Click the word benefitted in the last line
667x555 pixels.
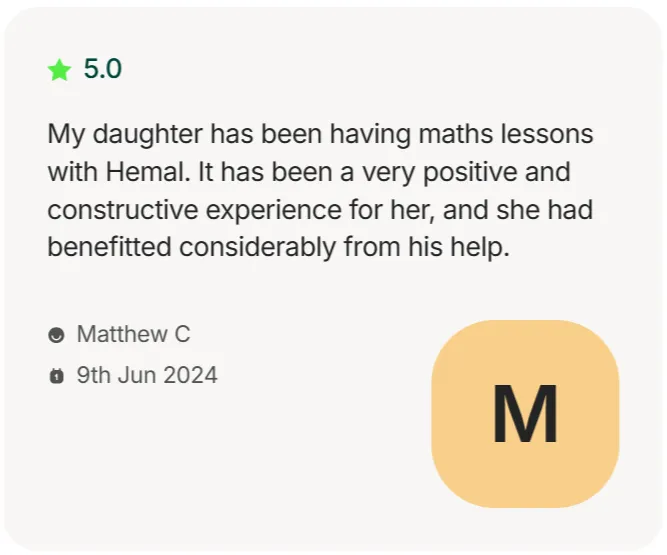point(109,247)
